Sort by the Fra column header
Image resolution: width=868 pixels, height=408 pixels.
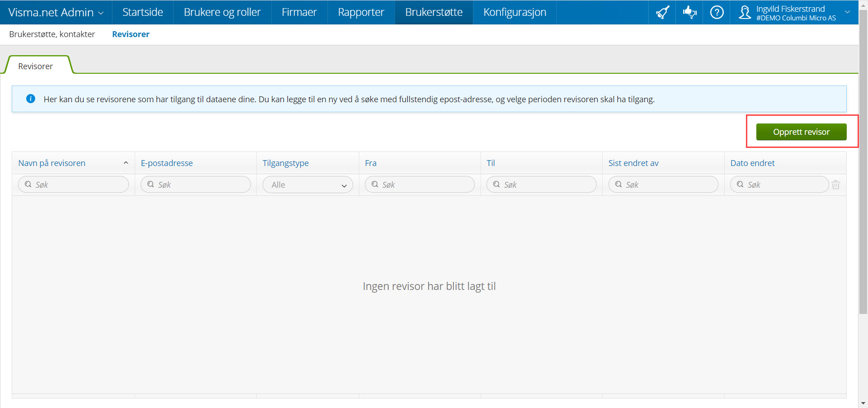pos(371,163)
